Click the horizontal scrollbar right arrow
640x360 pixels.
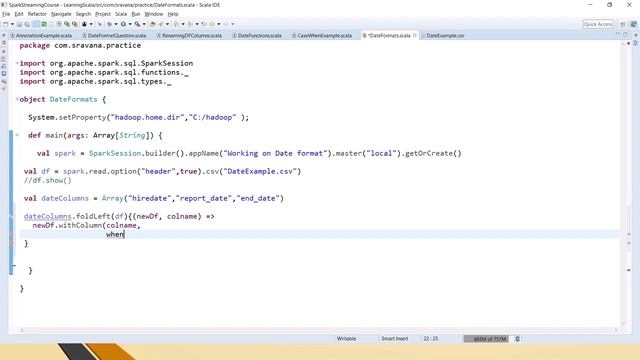click(616, 330)
